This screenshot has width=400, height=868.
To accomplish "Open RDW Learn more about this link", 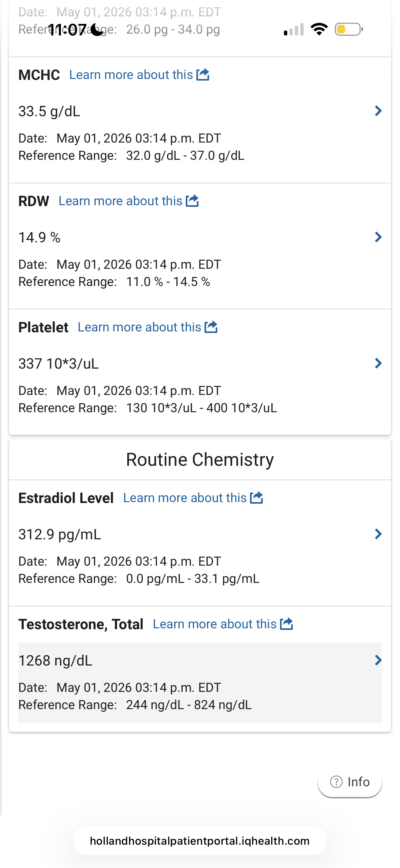I will coord(120,201).
